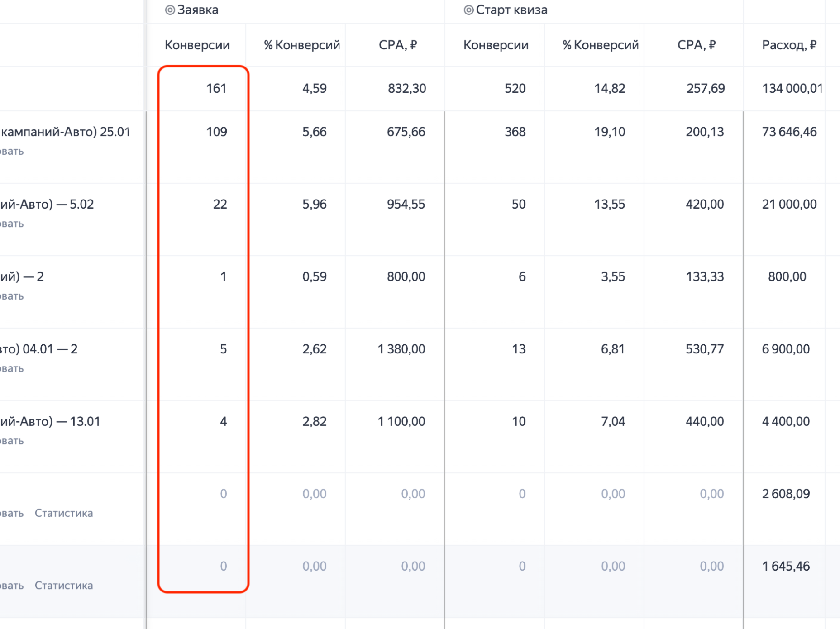
Task: Click the target icon beside Старт квиза
Action: tap(468, 10)
